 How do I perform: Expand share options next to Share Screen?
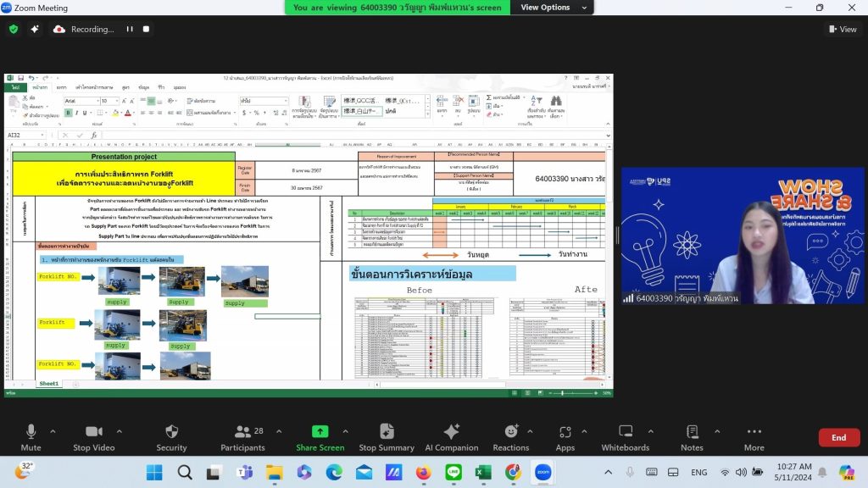pyautogui.click(x=346, y=431)
